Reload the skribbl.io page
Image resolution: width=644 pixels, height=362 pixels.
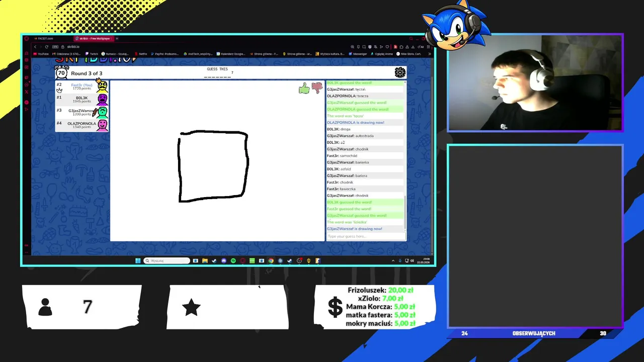pos(47,47)
